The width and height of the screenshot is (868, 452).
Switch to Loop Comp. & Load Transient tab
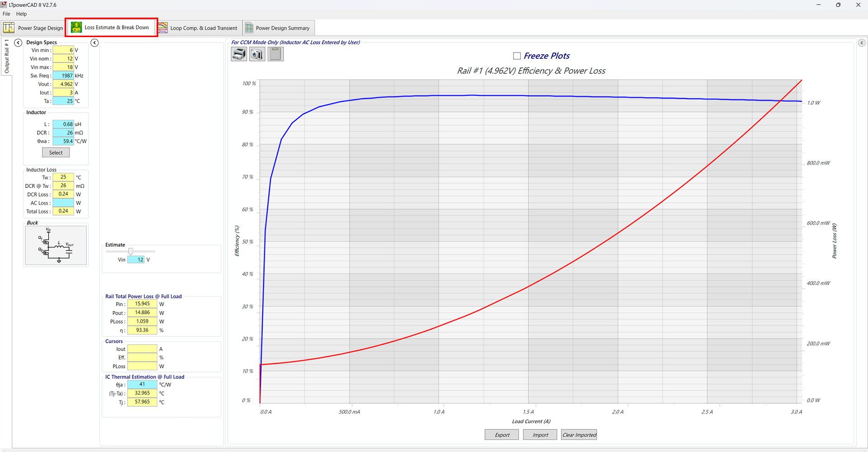point(203,28)
